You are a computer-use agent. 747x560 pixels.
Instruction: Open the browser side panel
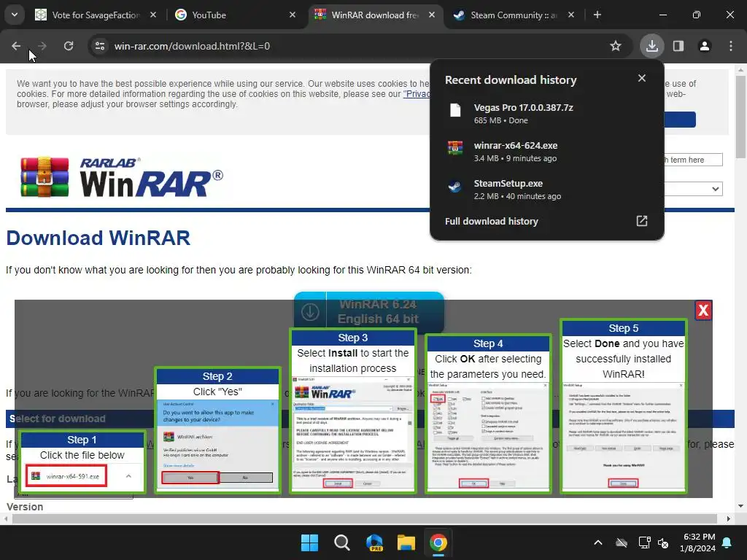678,46
